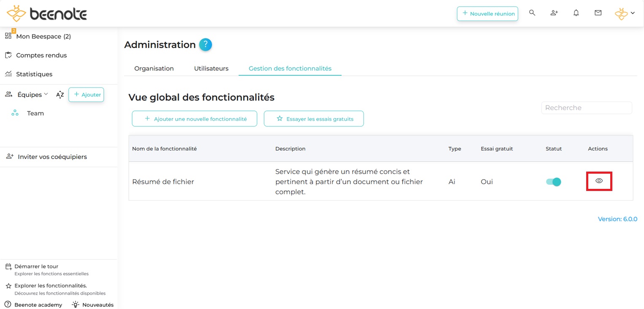
Task: Click the add user icon in header
Action: [x=554, y=13]
